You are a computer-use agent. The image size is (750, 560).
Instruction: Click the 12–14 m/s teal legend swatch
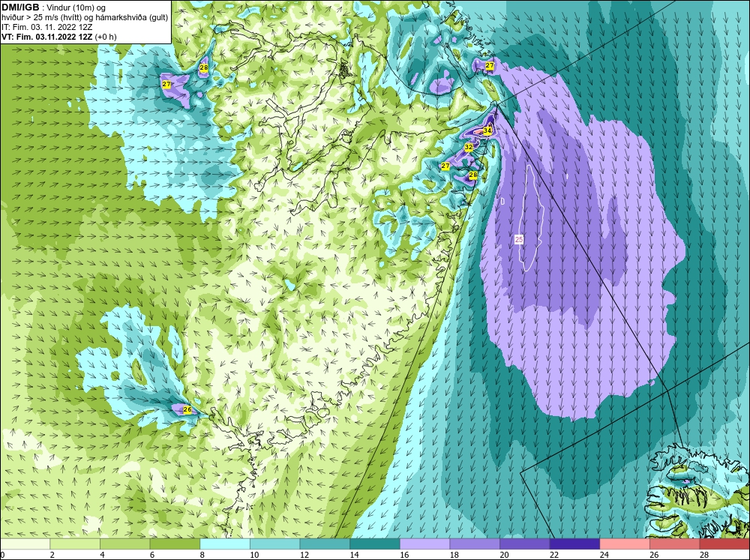pyautogui.click(x=325, y=544)
